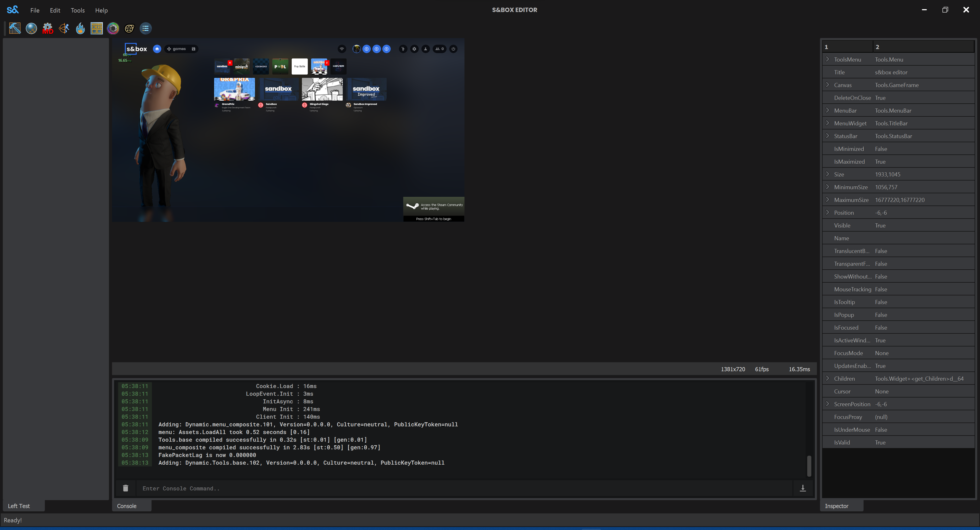Open the Hammer map editor tool
This screenshot has width=980, height=530.
pos(15,28)
